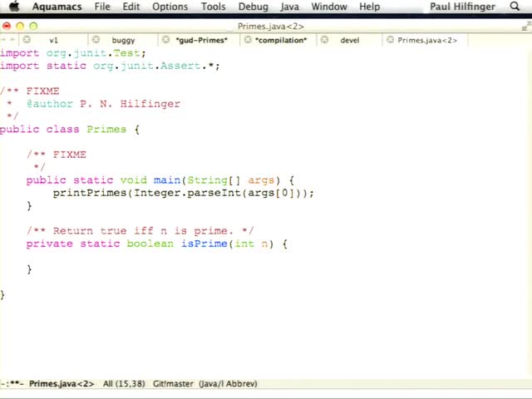Switch to the *gud-Primes* tab
The width and height of the screenshot is (532, 399).
[201, 40]
